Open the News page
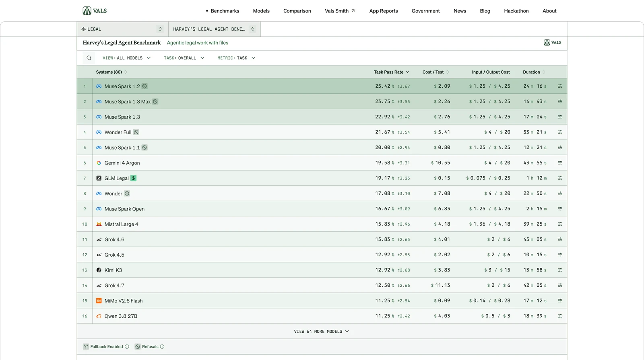This screenshot has height=360, width=644. tap(460, 11)
